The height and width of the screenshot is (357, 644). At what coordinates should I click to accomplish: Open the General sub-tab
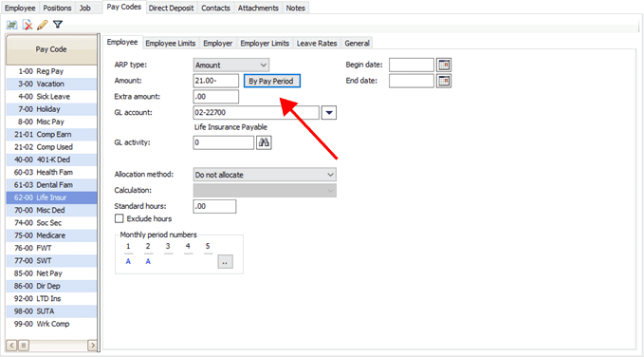tap(357, 43)
